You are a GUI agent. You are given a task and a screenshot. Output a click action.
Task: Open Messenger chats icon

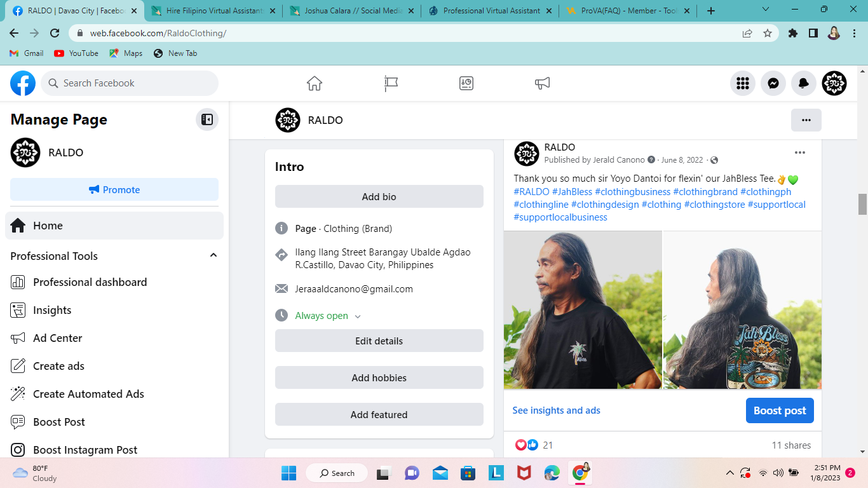tap(773, 83)
